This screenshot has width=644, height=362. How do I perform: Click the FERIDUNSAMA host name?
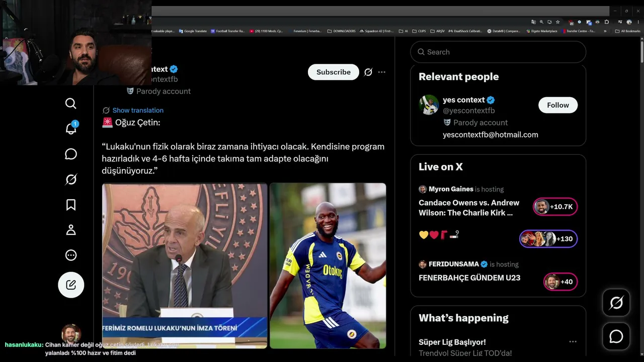(453, 264)
